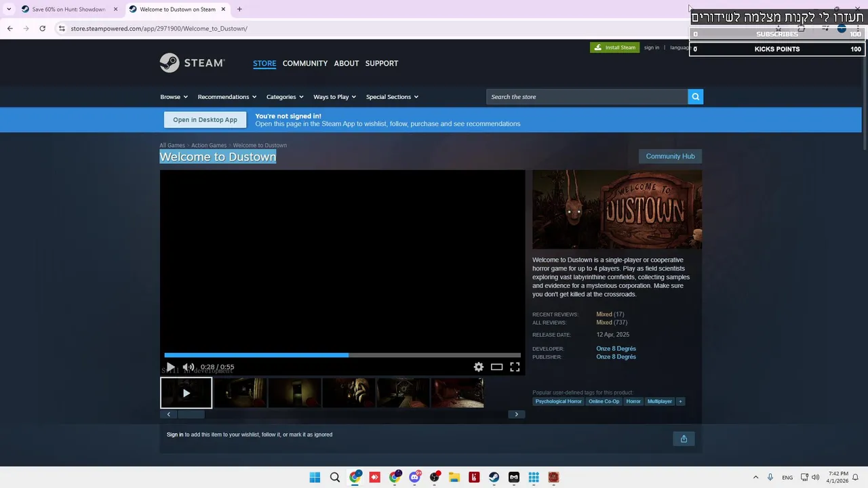The image size is (868, 488).
Task: Open the publisher Onze 8 Degrés link
Action: click(x=616, y=357)
